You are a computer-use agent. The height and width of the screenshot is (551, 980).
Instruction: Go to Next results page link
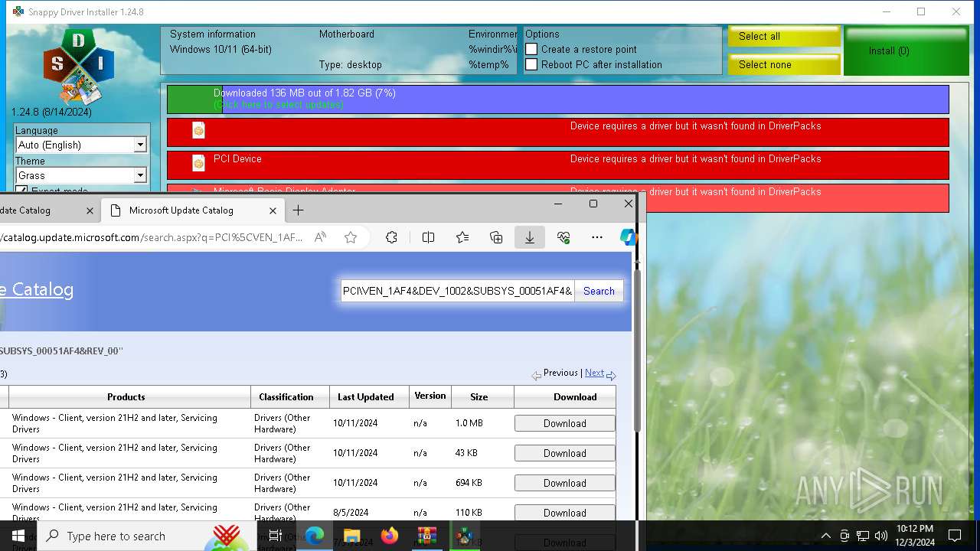(594, 373)
